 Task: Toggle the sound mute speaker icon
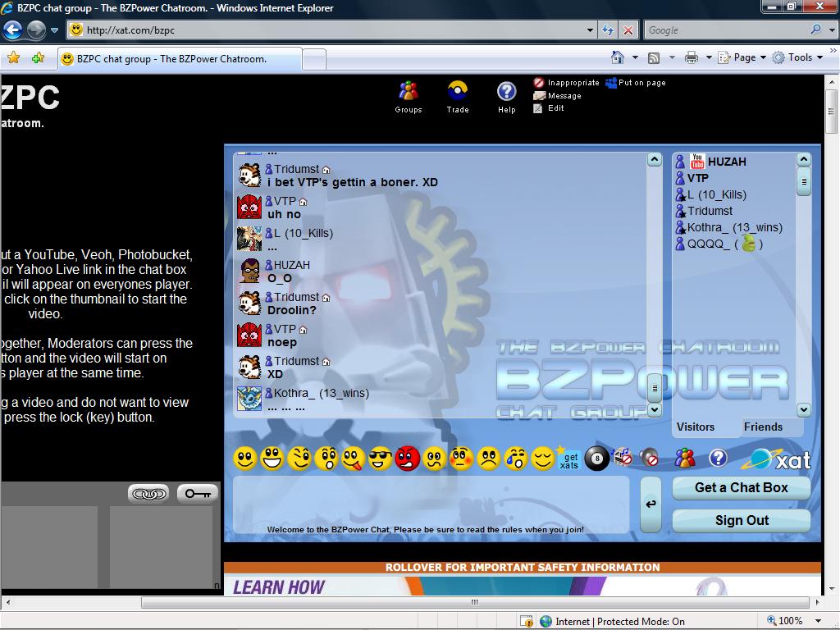tap(649, 457)
